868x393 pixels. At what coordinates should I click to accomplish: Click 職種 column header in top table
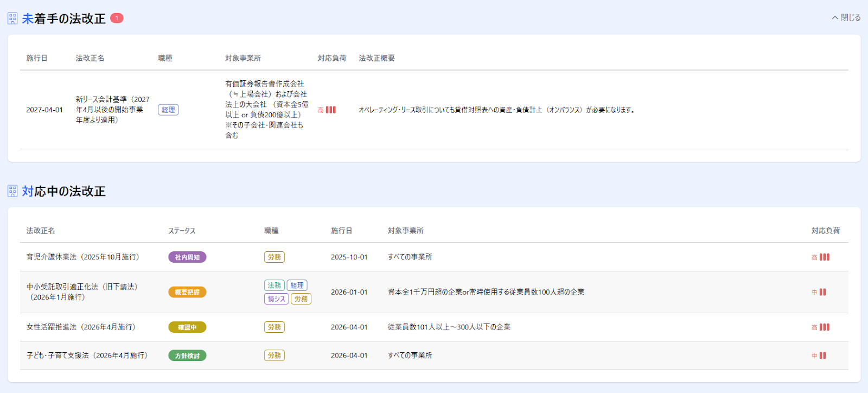[165, 58]
